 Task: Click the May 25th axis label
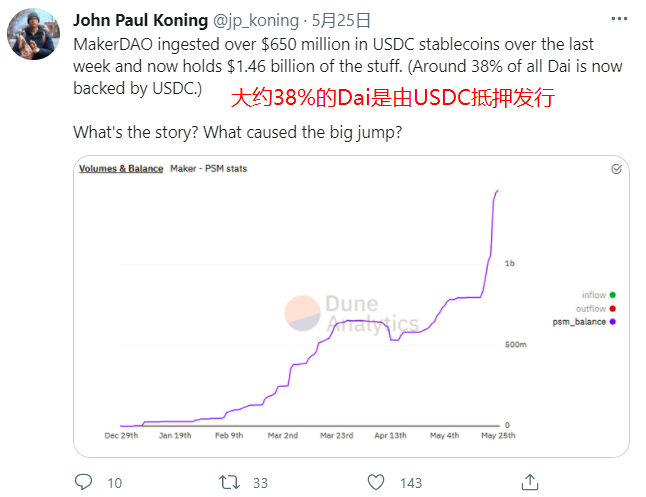tap(498, 436)
